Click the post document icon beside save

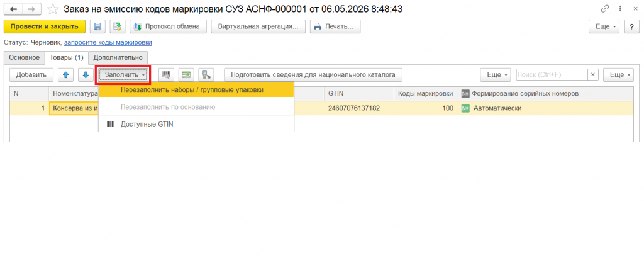coord(118,26)
